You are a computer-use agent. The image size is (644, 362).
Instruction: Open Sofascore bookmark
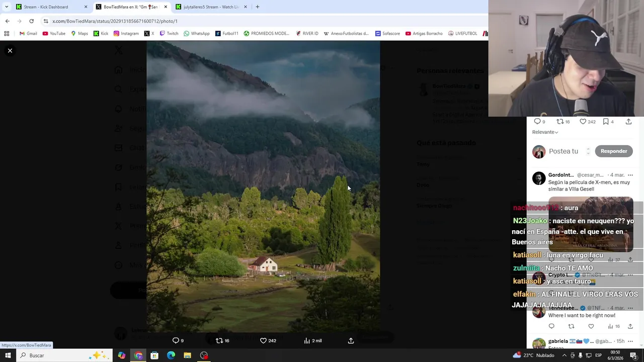click(387, 34)
